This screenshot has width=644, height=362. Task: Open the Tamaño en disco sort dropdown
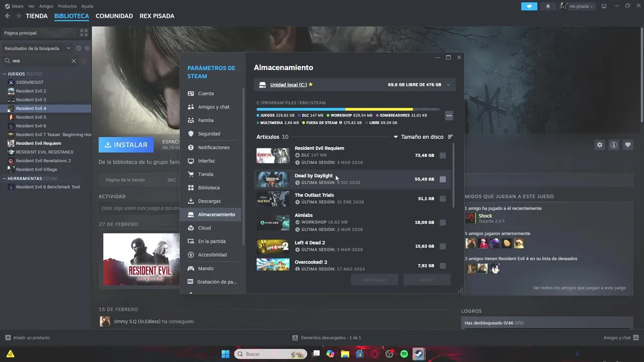(x=419, y=137)
